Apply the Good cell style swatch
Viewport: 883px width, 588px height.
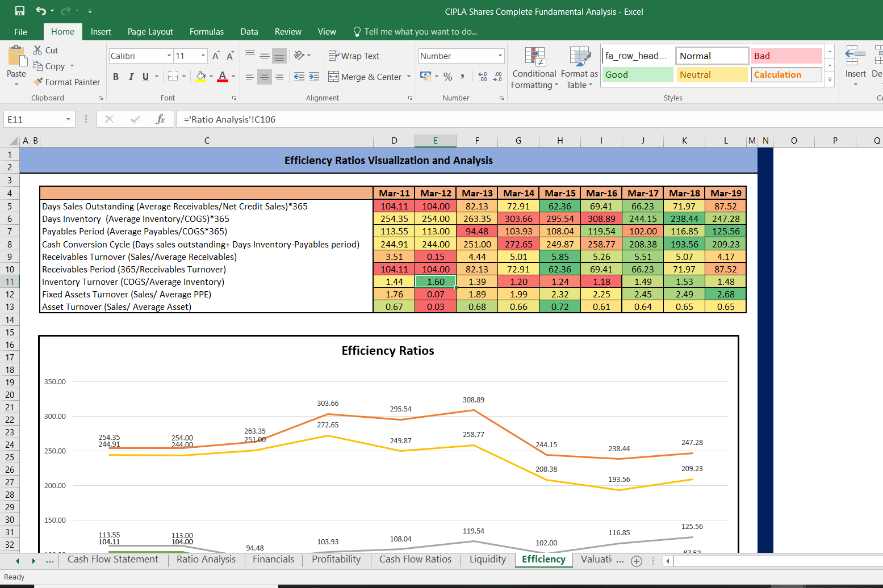point(637,74)
